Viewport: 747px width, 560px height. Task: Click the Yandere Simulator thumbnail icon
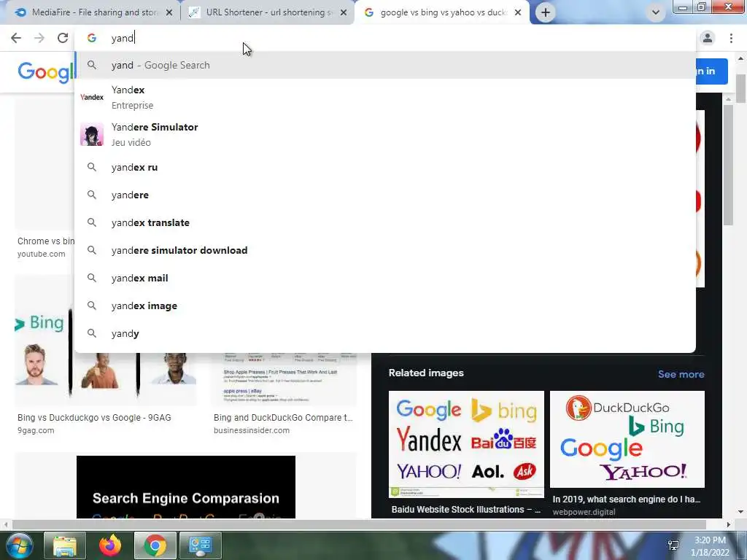click(x=92, y=134)
